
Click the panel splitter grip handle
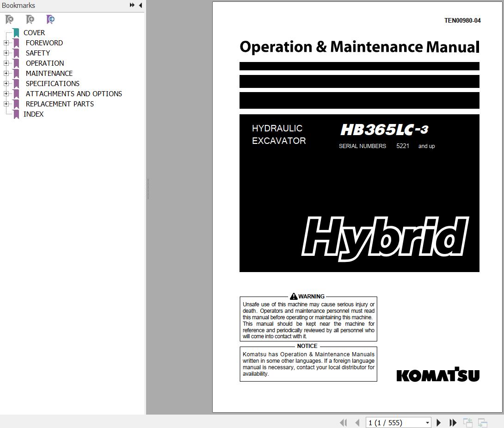(x=148, y=189)
